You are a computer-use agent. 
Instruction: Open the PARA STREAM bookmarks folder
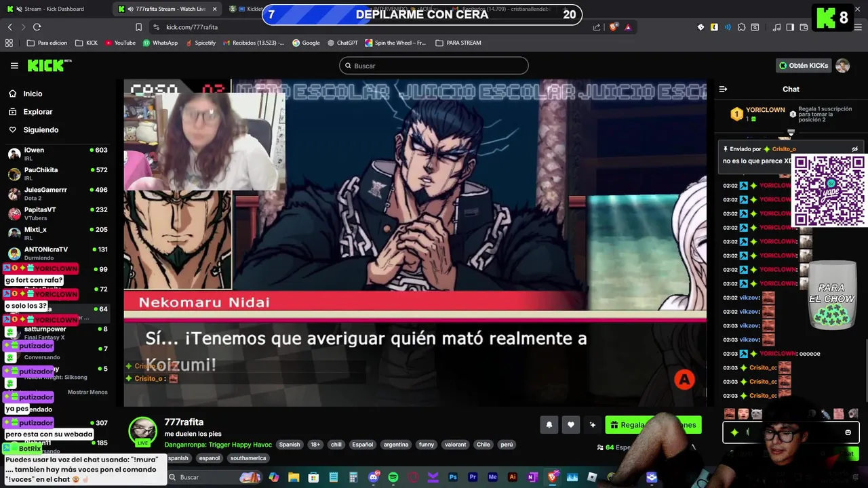458,43
